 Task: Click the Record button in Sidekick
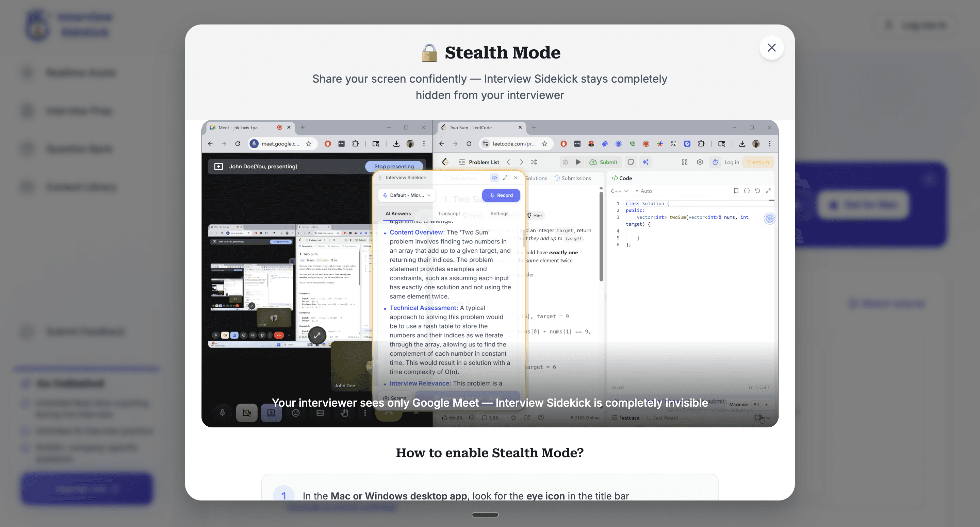tap(501, 195)
